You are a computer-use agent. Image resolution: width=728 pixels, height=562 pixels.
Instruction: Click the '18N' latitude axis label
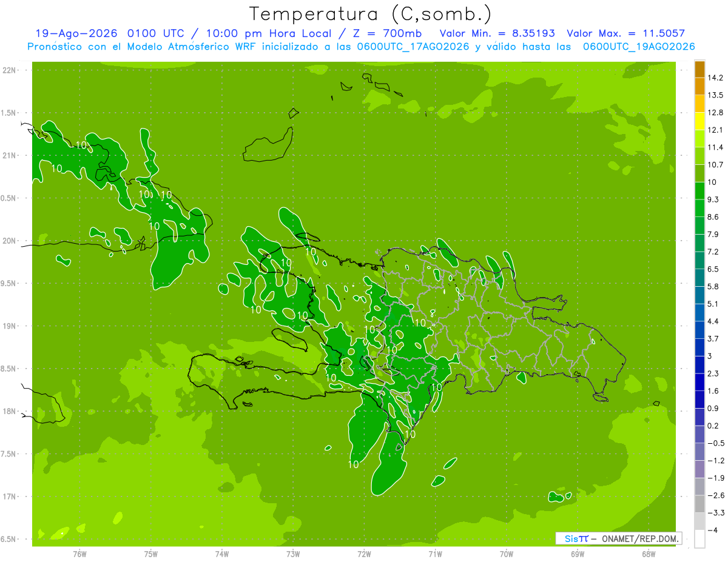(x=10, y=412)
